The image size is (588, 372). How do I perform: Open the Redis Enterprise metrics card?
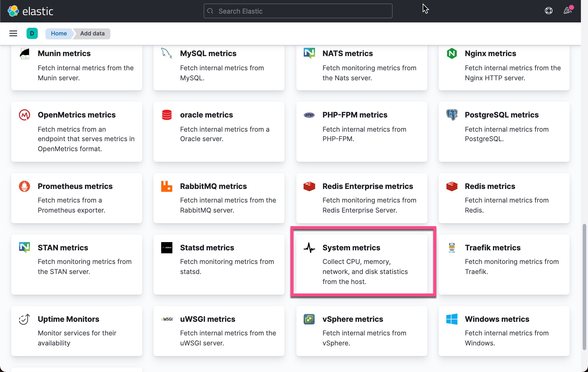pos(362,198)
